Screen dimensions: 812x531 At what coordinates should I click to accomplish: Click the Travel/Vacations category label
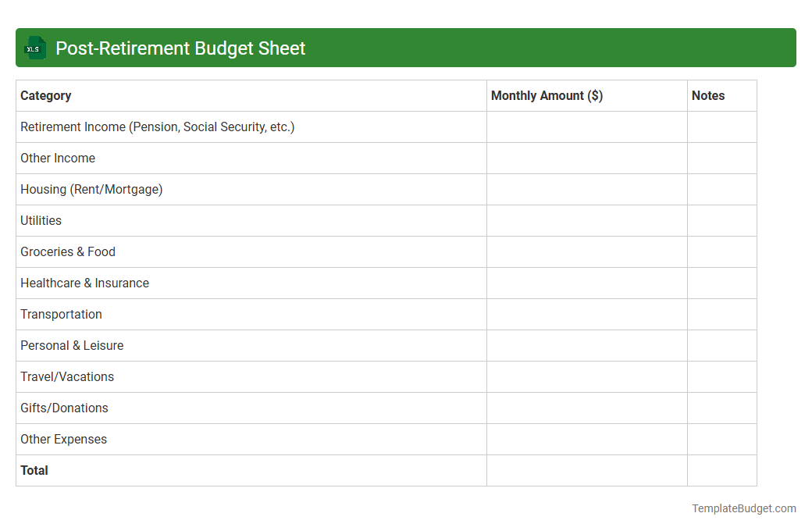(67, 376)
